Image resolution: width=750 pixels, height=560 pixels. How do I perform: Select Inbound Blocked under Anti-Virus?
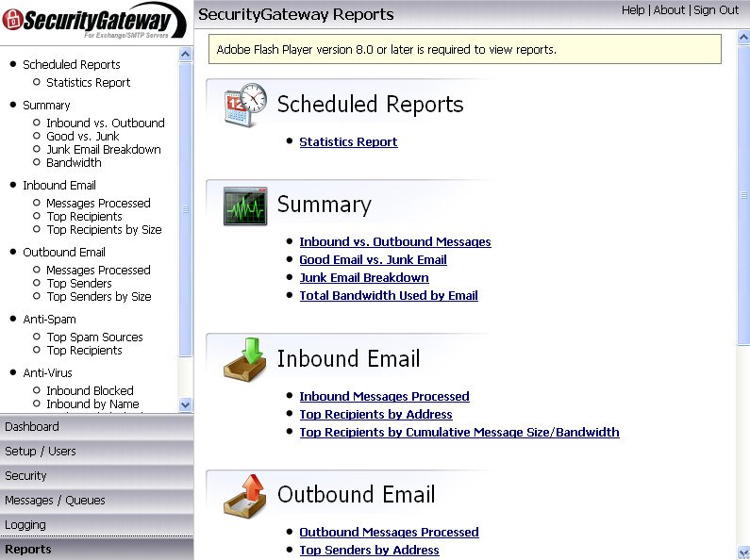pos(90,390)
